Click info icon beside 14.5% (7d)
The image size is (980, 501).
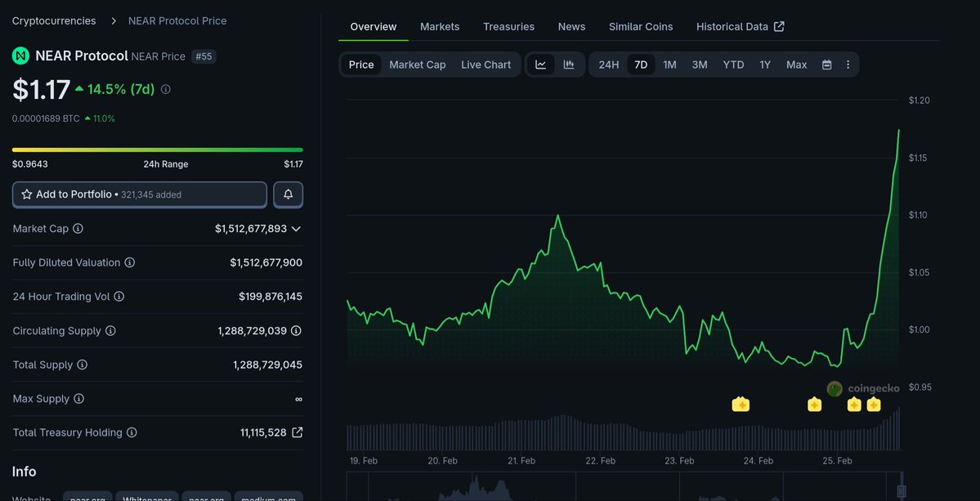[166, 89]
